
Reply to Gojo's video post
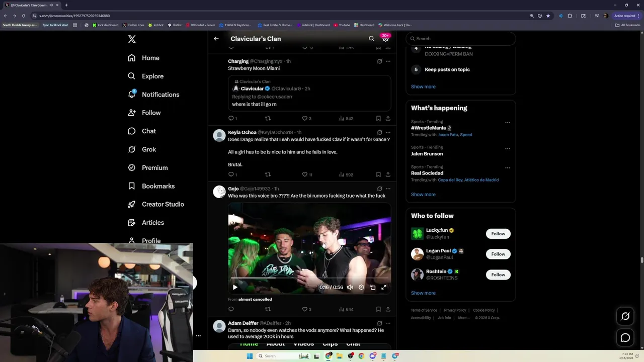tap(231, 309)
